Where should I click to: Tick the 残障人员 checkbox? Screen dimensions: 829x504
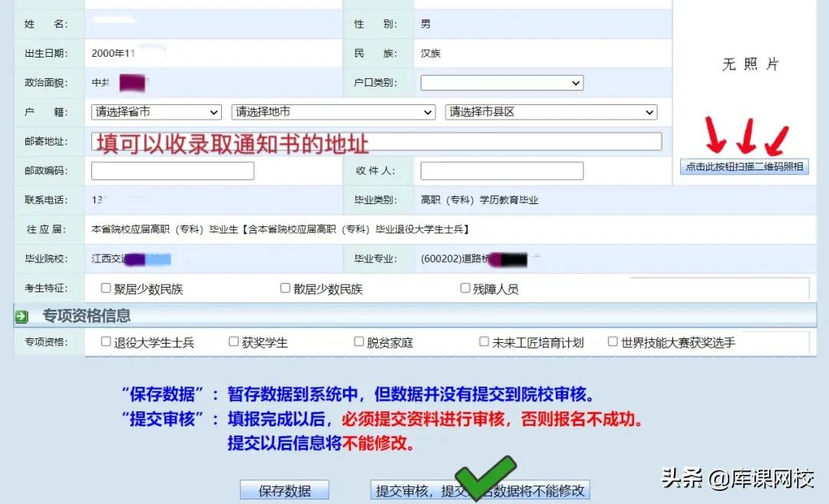coord(464,288)
